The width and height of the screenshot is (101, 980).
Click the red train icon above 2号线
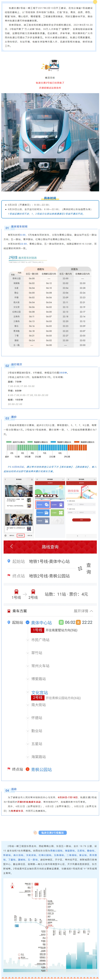coord(33,592)
